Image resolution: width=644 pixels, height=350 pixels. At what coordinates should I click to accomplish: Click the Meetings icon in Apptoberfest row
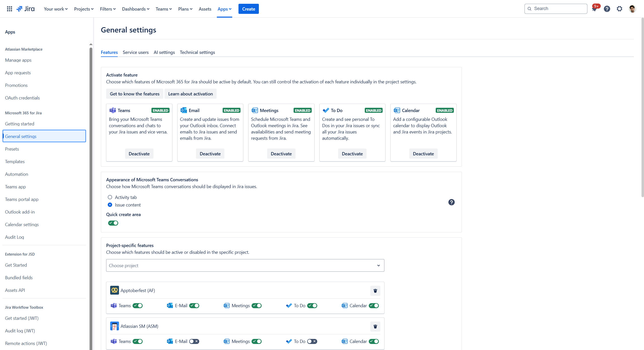tap(227, 305)
